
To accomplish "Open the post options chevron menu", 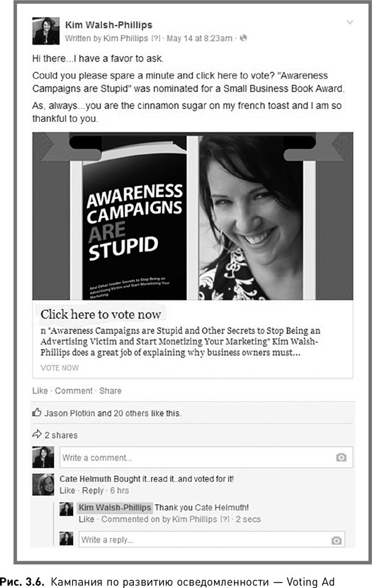I will (349, 23).
